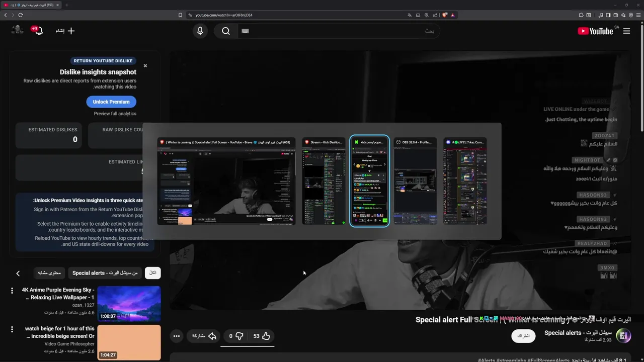Open the Special alerts channel avatar
Viewport: 644px width, 362px height.
(623, 336)
